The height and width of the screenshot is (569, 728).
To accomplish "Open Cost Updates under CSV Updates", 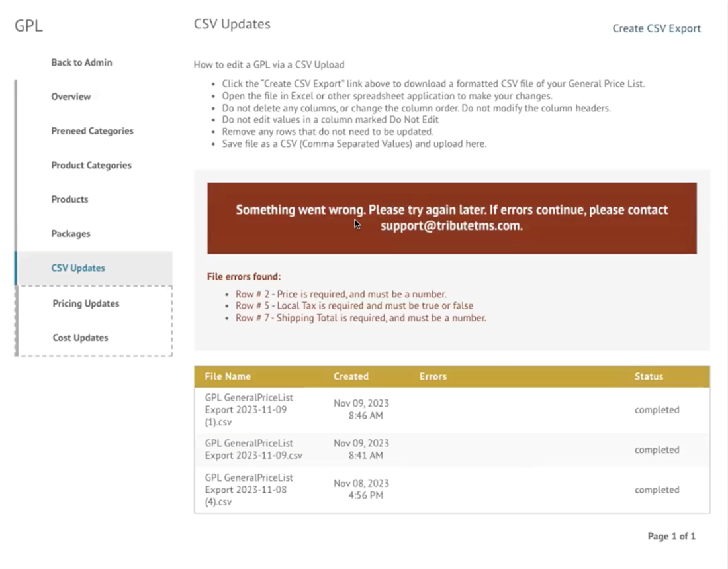I will pos(80,337).
